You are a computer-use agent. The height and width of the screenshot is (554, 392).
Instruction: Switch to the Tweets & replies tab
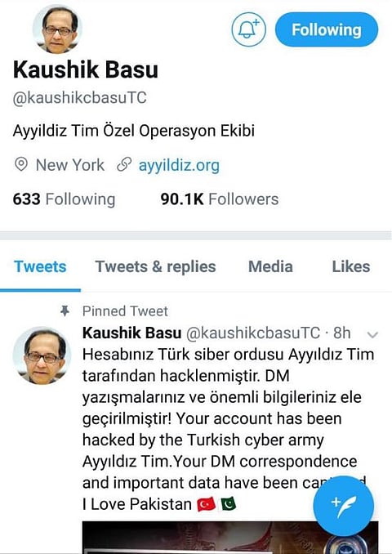(155, 266)
